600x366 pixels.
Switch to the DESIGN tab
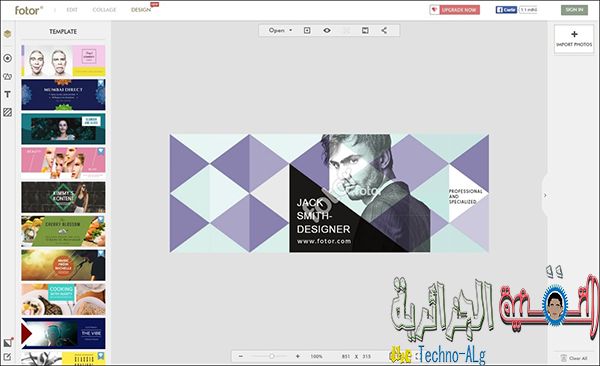coord(141,10)
